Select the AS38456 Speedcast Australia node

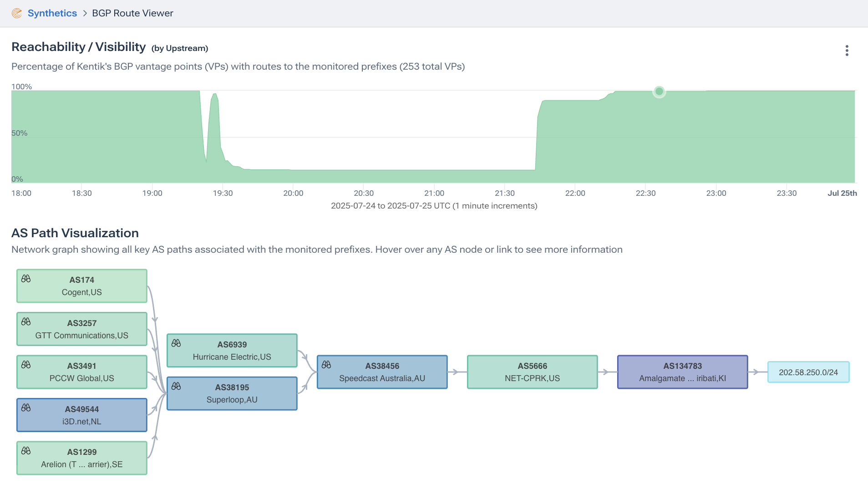coord(382,372)
